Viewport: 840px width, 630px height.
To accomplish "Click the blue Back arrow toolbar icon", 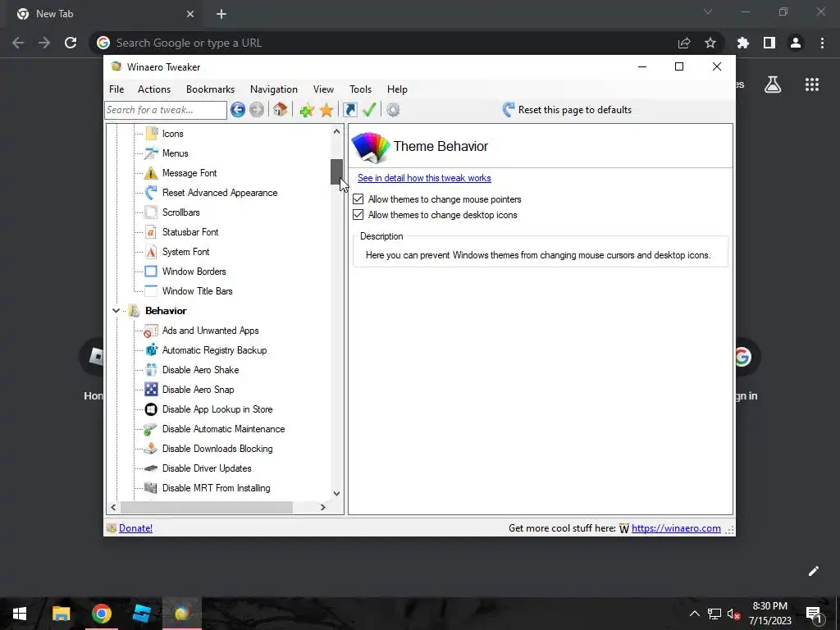I will tap(238, 110).
